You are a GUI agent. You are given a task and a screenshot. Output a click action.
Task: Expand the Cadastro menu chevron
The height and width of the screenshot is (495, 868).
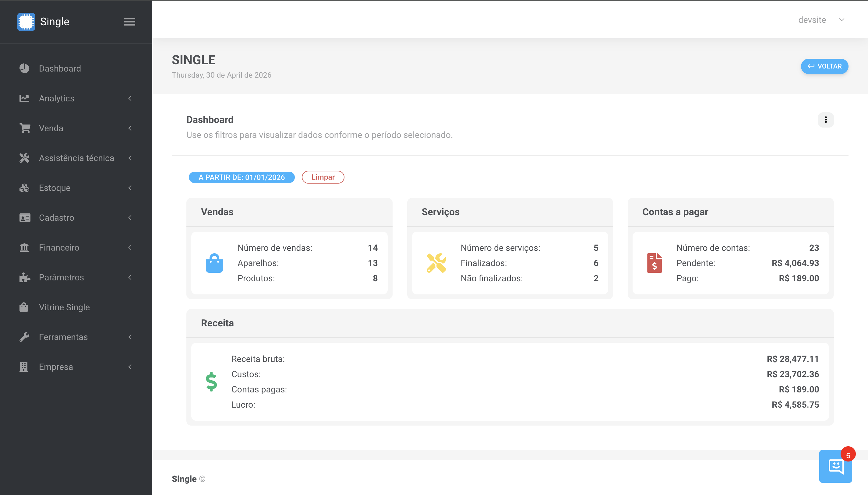click(130, 218)
